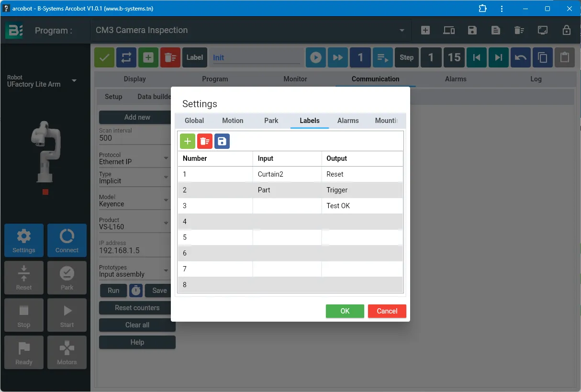Click the blue save labels floppy icon

pos(222,141)
